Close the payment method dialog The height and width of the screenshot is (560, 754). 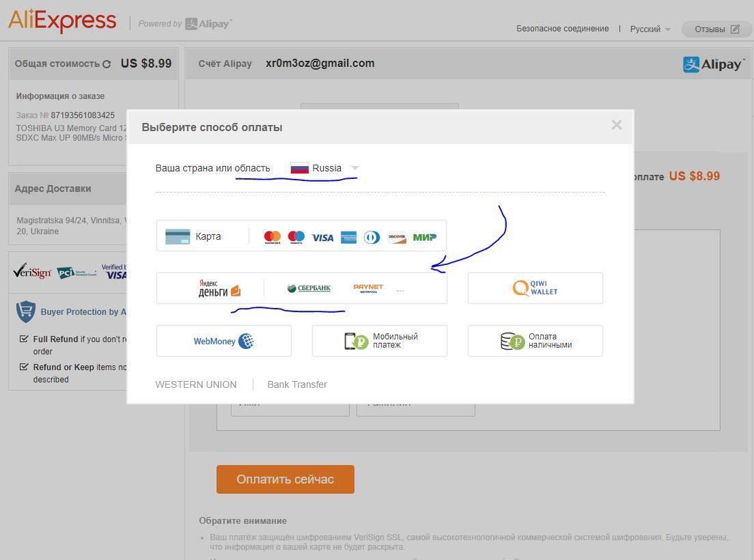point(617,124)
